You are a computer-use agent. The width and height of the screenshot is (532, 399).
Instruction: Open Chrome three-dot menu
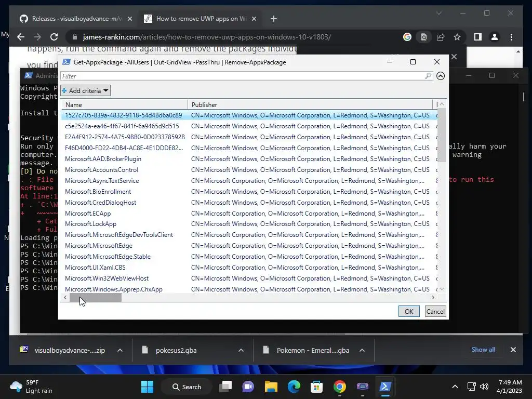coord(511,37)
